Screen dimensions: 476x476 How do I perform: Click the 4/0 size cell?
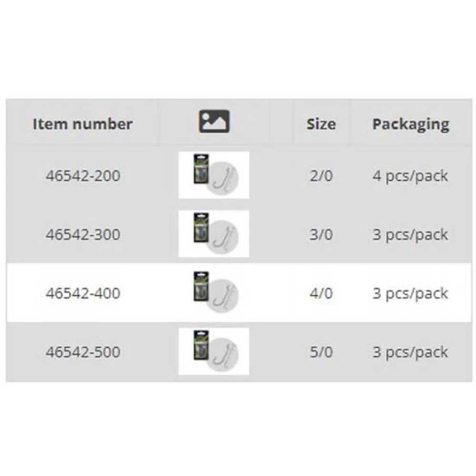tap(321, 293)
